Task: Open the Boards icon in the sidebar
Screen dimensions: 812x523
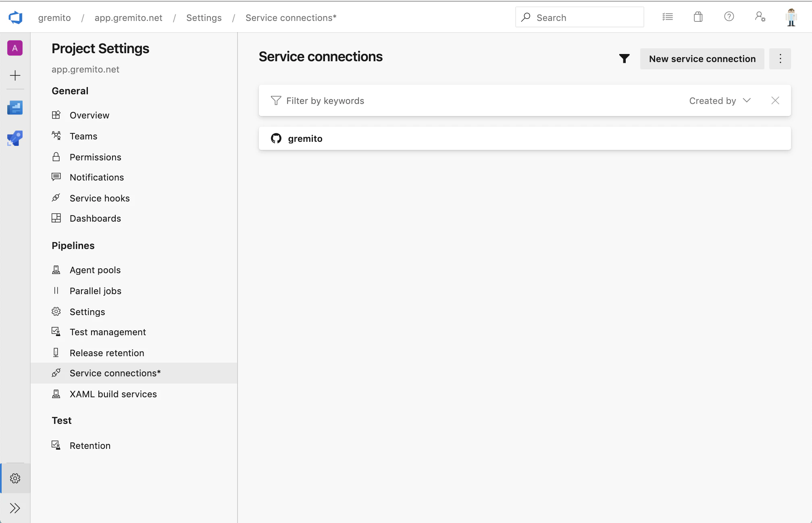Action: [x=15, y=108]
